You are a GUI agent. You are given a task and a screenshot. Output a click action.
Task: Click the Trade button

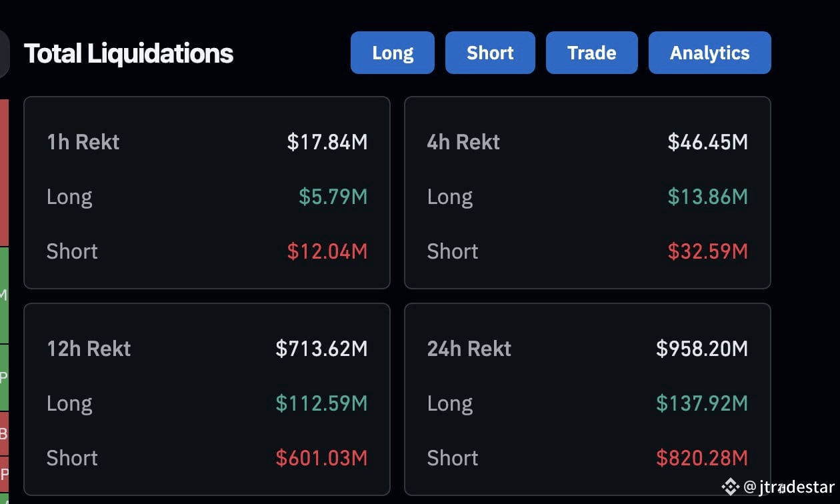(592, 53)
